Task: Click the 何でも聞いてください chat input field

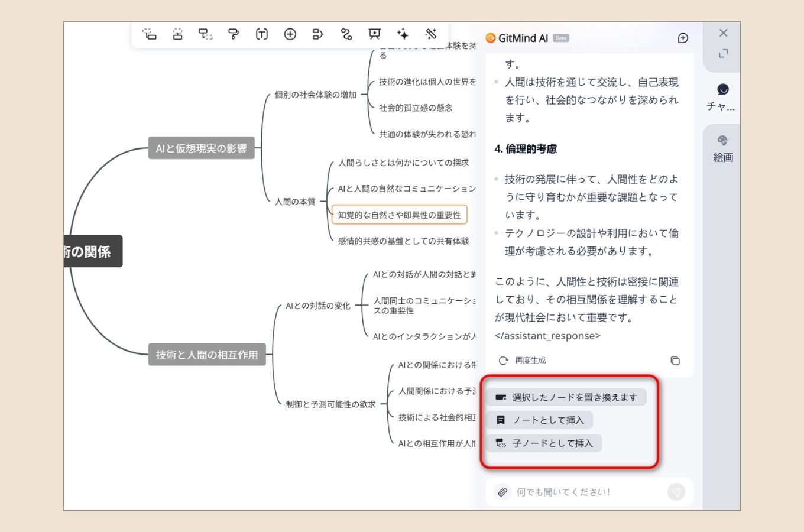Action: coord(588,492)
